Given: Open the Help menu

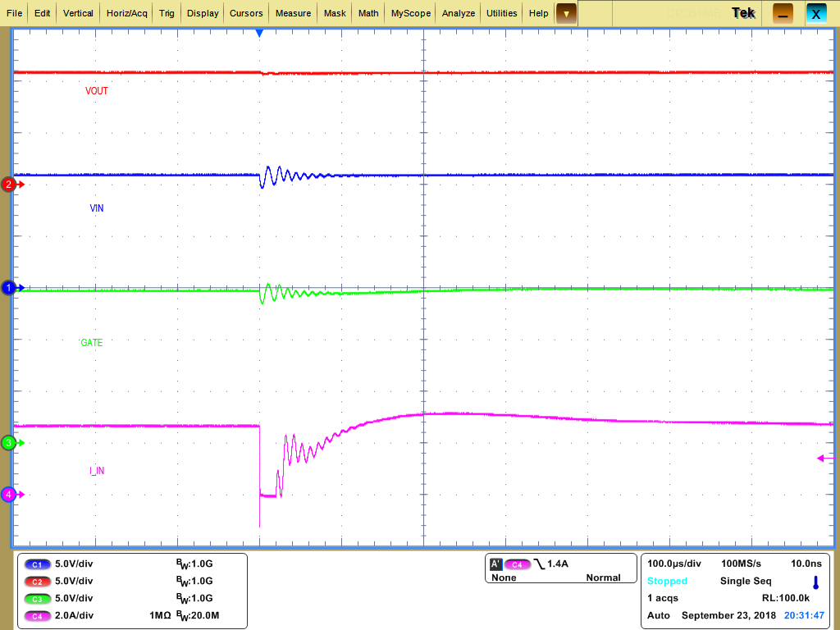Looking at the screenshot, I should [538, 13].
